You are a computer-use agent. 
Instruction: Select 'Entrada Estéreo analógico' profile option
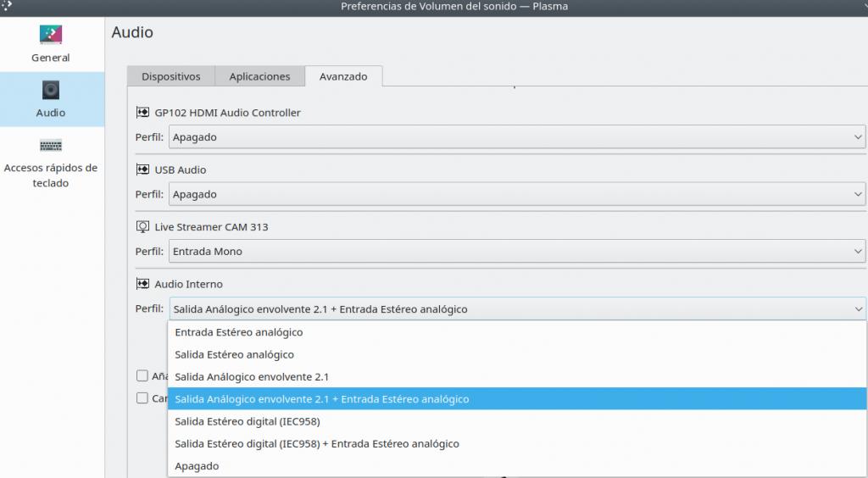coord(239,332)
